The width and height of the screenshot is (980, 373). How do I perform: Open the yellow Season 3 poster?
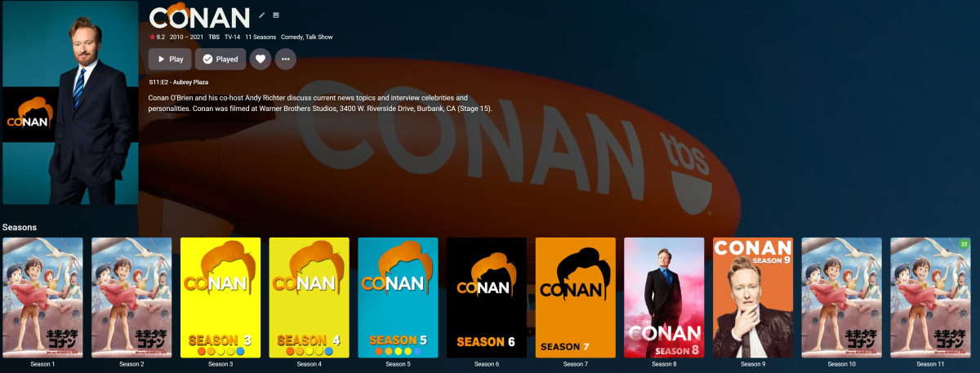[220, 298]
